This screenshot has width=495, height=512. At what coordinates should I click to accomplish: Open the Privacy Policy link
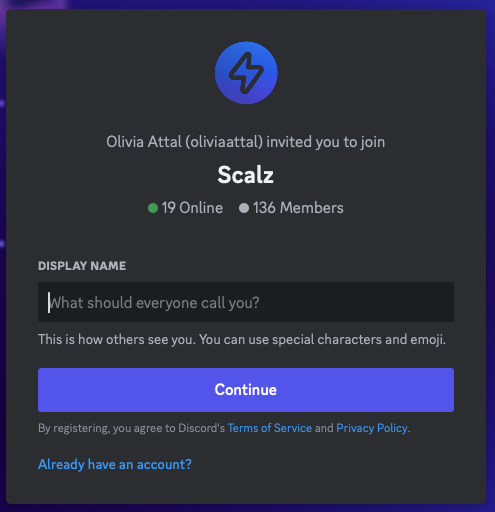pos(372,428)
